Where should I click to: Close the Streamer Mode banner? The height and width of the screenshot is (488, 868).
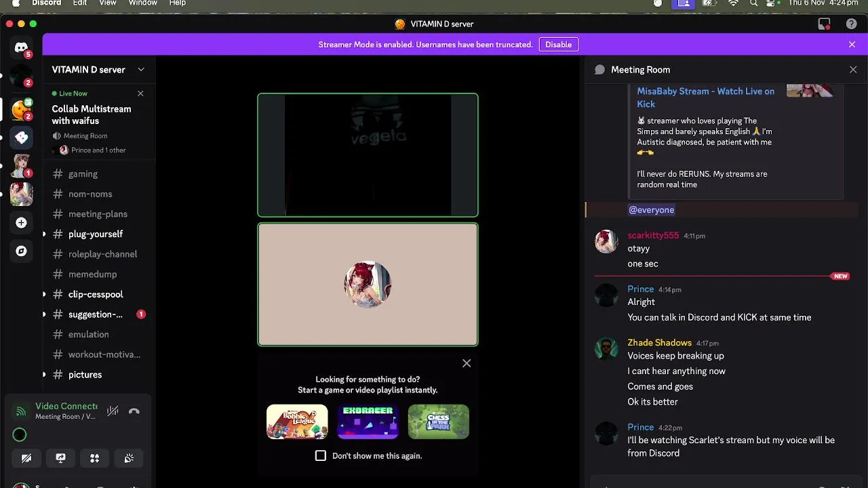point(852,44)
